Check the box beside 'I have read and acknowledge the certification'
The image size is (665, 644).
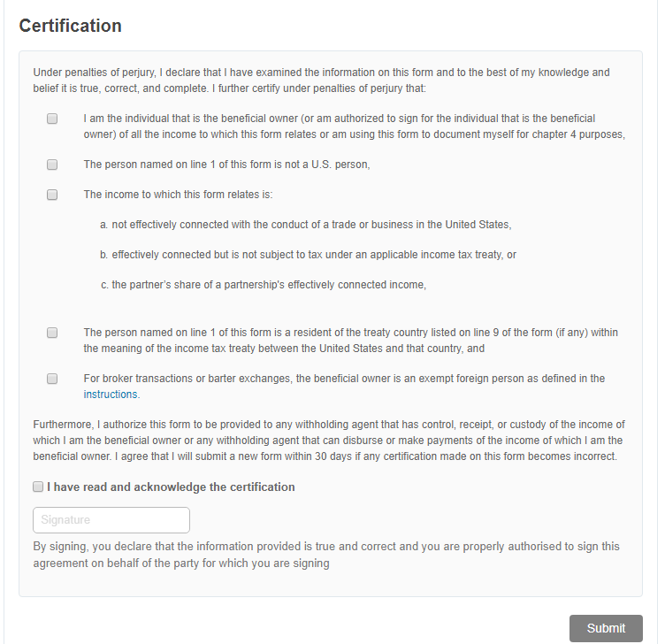38,487
